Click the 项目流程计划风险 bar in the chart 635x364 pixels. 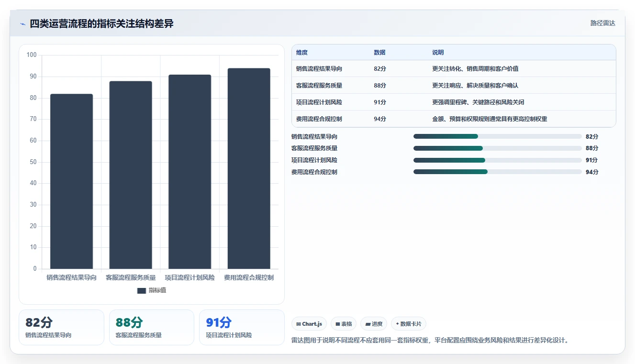pos(189,172)
